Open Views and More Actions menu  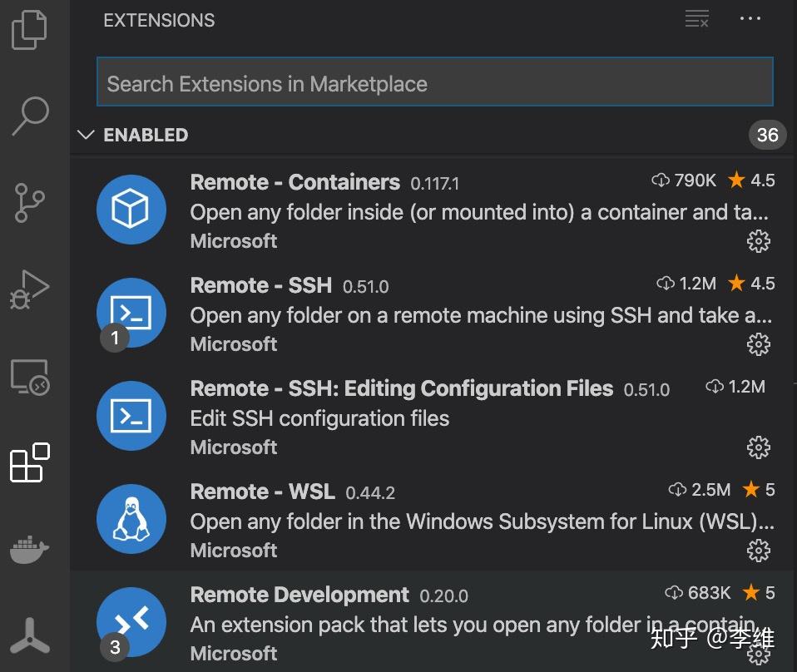point(750,19)
